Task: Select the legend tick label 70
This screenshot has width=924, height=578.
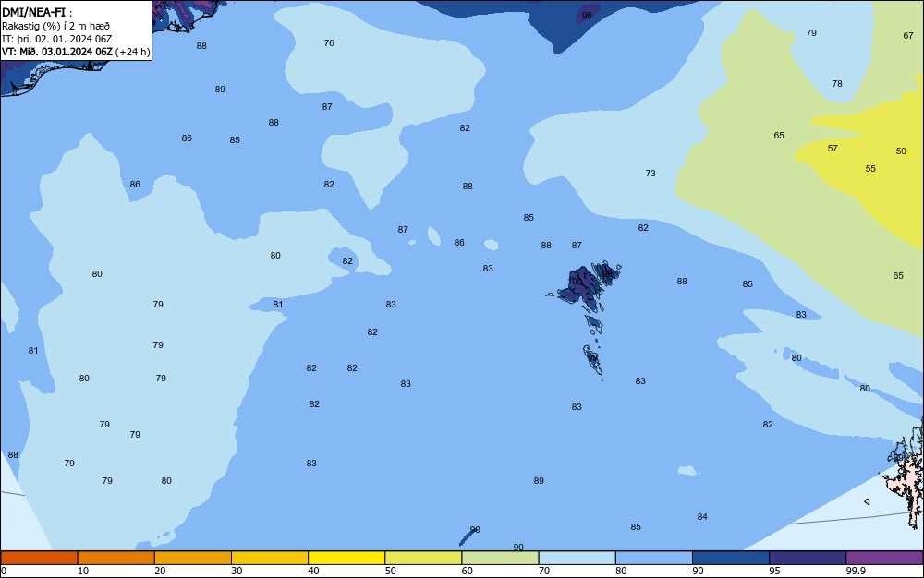Action: (x=544, y=571)
